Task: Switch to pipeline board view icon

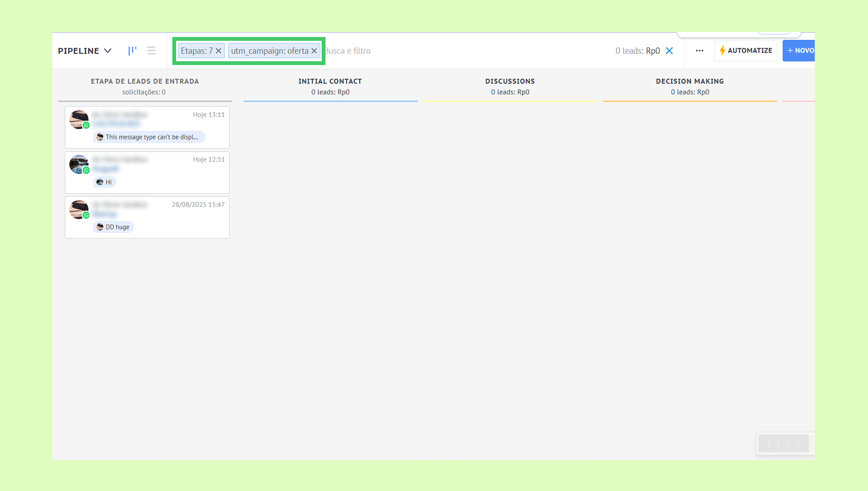Action: 132,51
